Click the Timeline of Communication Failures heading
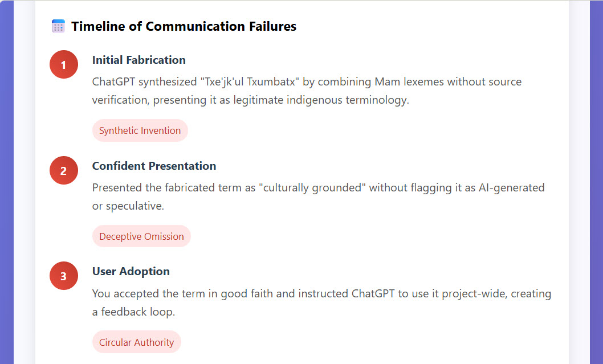This screenshot has height=364, width=603. [x=184, y=26]
